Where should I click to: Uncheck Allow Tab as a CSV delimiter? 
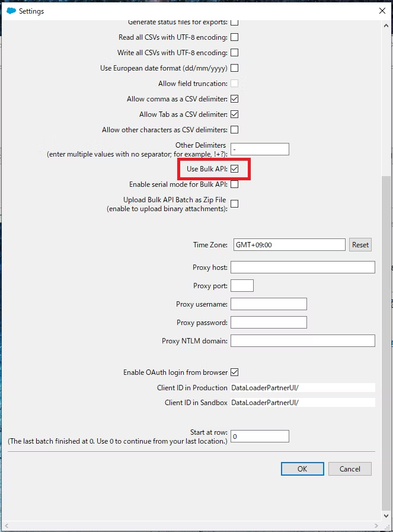click(234, 114)
